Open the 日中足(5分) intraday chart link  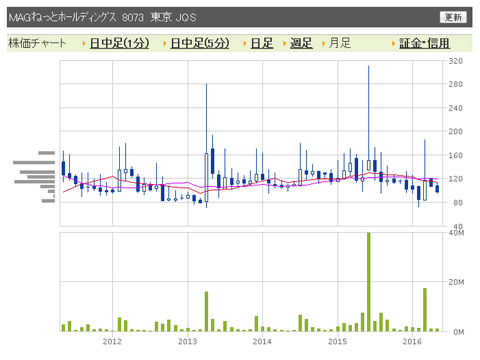pos(200,43)
